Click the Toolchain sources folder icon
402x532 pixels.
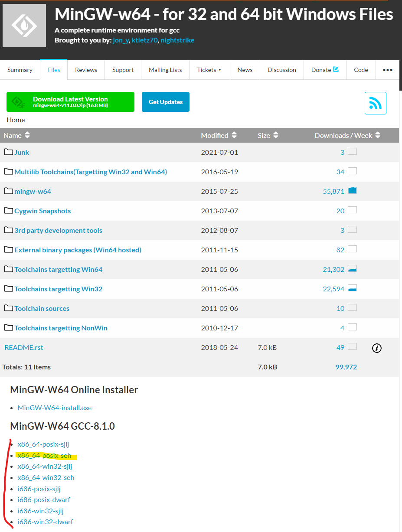pos(9,308)
